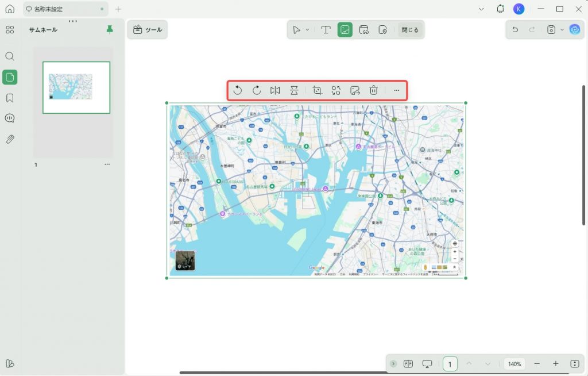
Task: Click the 閉じる button
Action: click(x=410, y=30)
